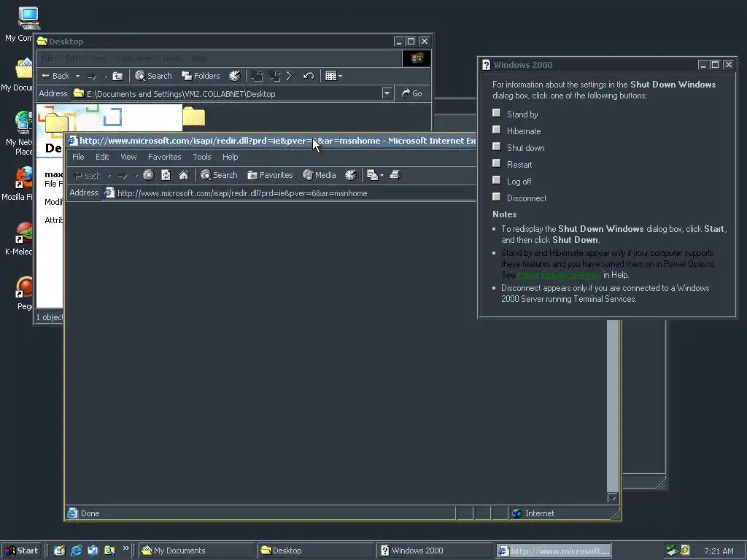The image size is (747, 560).
Task: Open the View menu in Internet Explorer
Action: tap(128, 157)
